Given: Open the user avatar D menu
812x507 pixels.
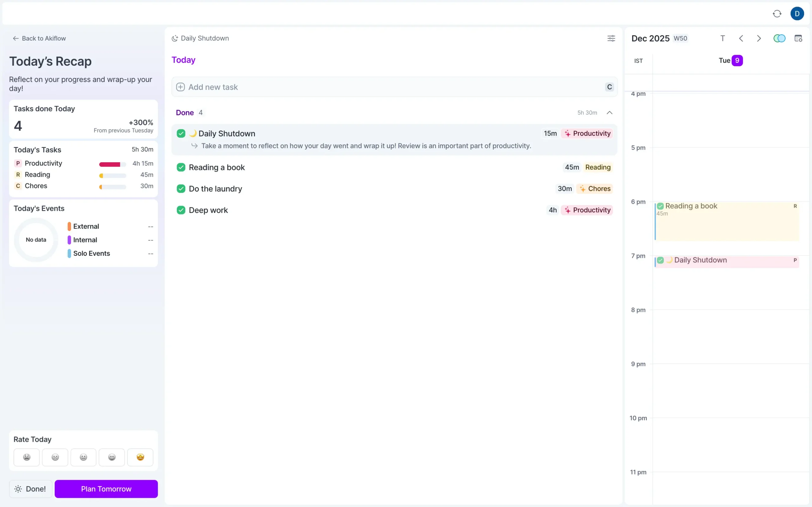Looking at the screenshot, I should pyautogui.click(x=797, y=14).
